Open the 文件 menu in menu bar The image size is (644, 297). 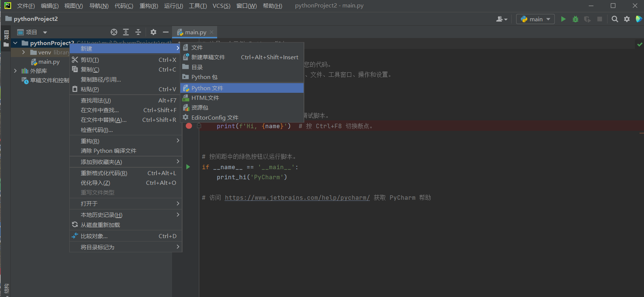pos(26,6)
